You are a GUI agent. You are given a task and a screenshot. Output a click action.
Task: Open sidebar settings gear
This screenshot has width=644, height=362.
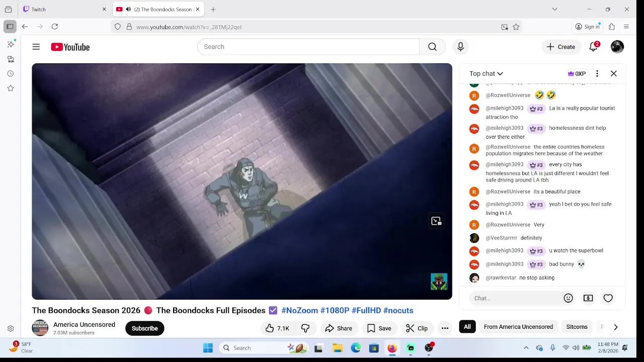point(11,328)
